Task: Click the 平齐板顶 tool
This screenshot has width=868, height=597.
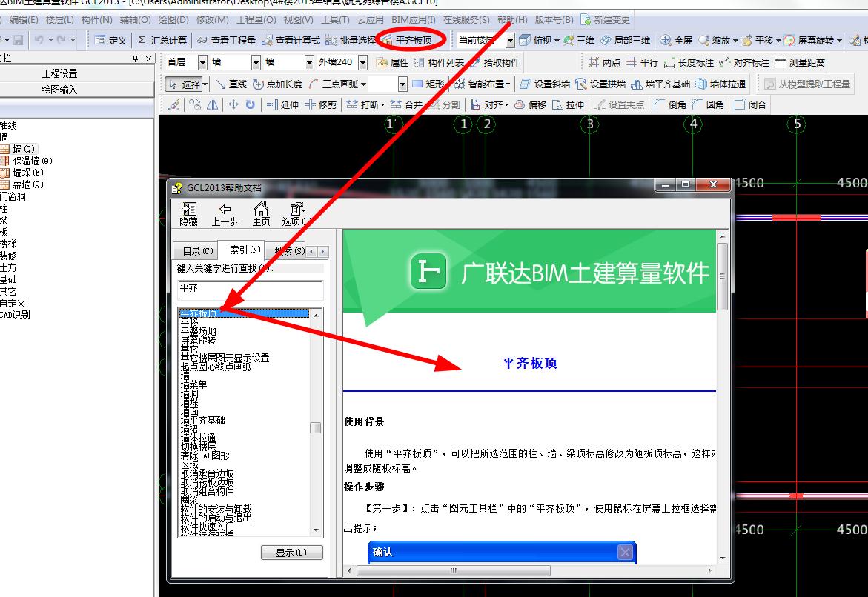Action: (x=407, y=41)
